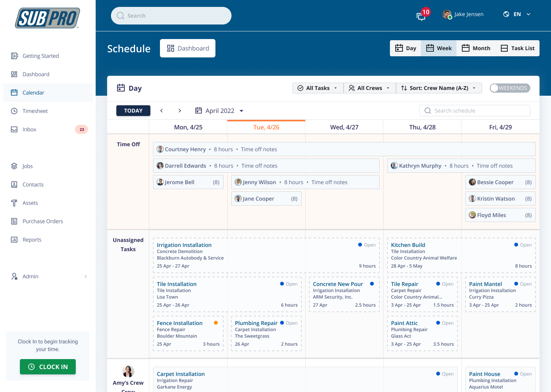
Task: Open the All Tasks filter dropdown
Action: click(x=318, y=88)
